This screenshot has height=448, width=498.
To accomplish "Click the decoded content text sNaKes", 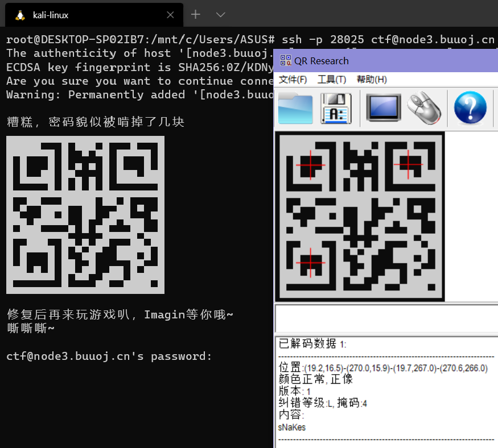I will coord(291,428).
